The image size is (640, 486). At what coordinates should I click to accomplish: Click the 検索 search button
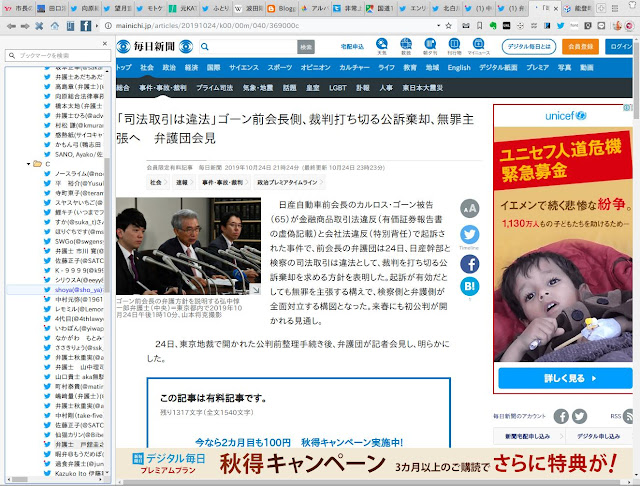pyautogui.click(x=306, y=47)
